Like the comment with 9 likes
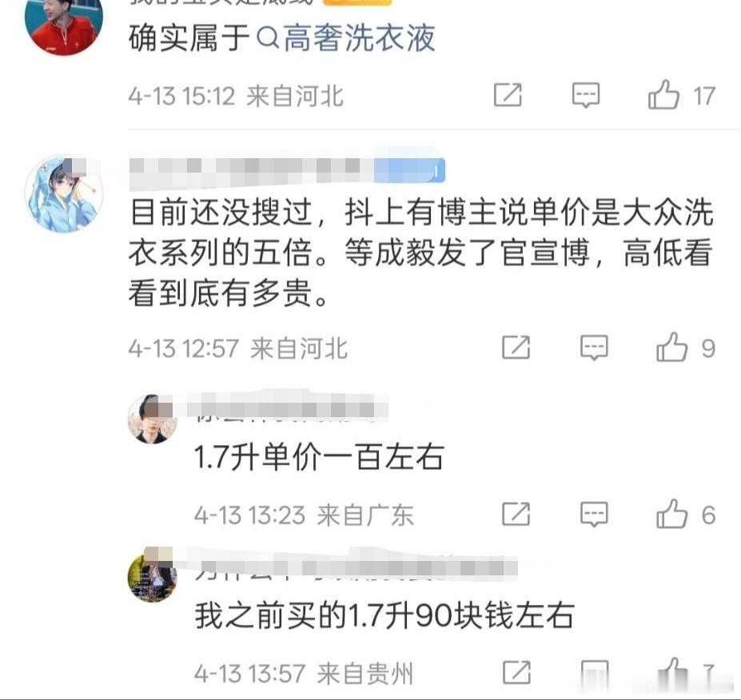The height and width of the screenshot is (700, 741). click(671, 347)
